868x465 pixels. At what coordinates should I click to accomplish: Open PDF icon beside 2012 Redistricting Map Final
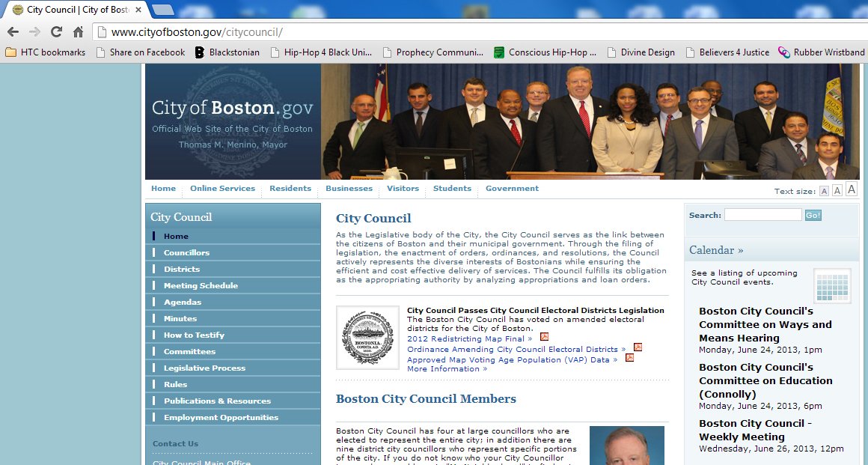545,337
